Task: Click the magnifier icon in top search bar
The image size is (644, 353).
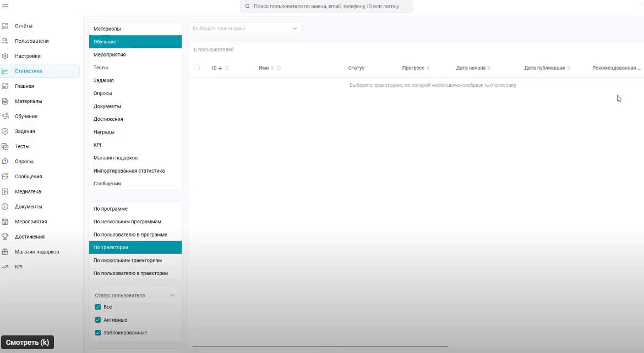Action: (x=248, y=7)
